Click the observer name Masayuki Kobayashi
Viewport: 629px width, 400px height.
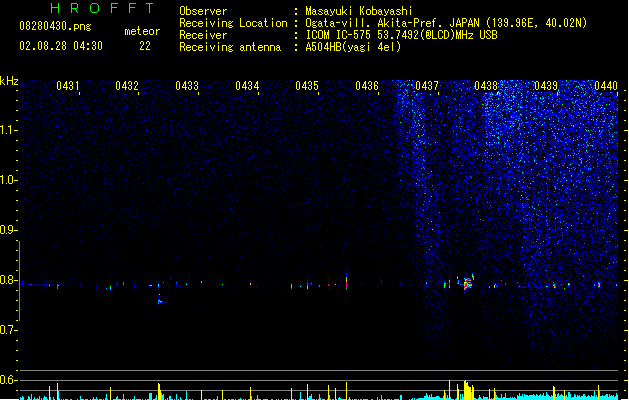[359, 11]
